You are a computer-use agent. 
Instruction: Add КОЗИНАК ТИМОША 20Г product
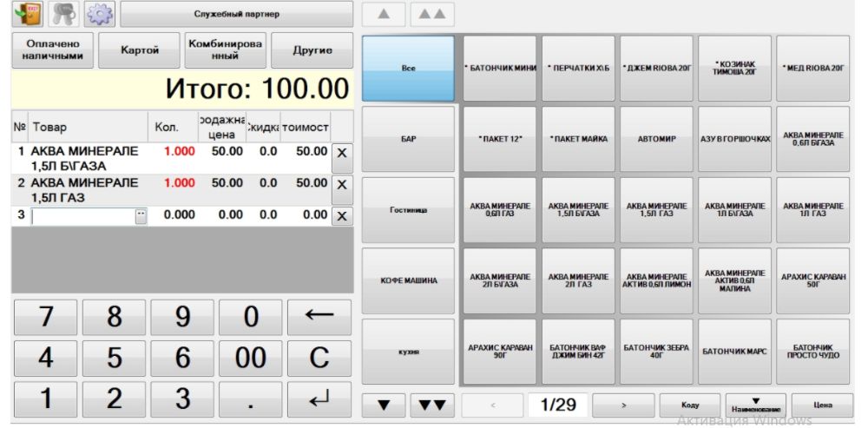734,69
